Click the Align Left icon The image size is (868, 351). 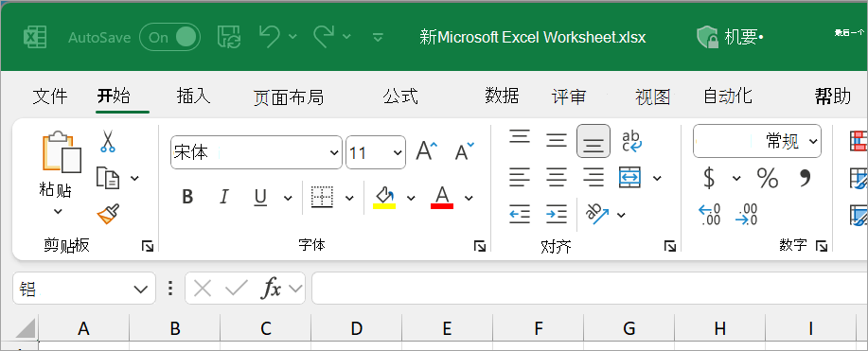(x=520, y=177)
